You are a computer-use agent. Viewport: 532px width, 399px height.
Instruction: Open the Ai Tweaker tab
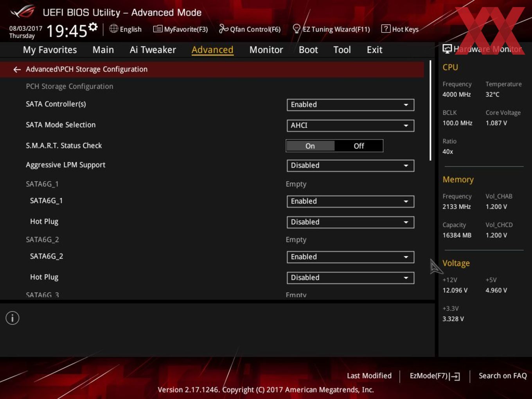click(x=153, y=50)
